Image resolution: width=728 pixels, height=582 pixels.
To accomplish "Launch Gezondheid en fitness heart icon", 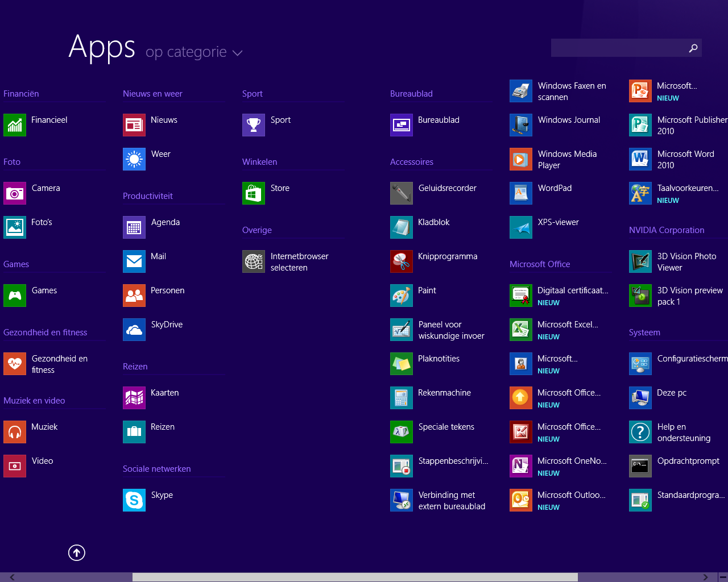I will pos(15,364).
